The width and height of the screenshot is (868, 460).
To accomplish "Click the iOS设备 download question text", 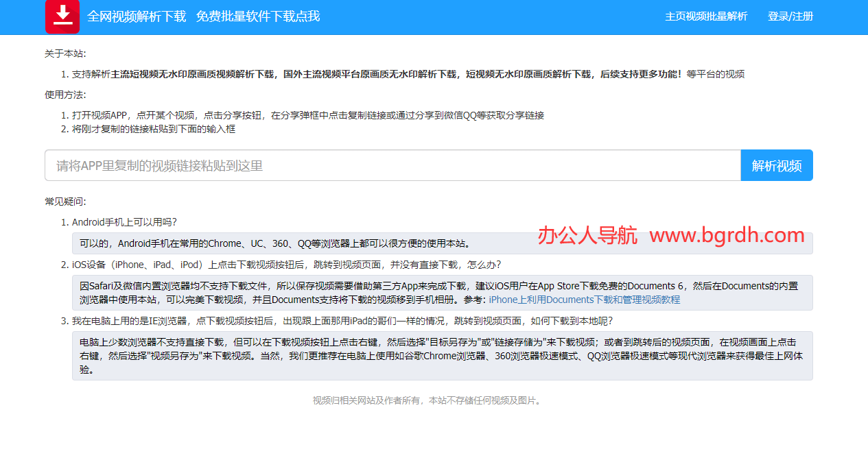I will click(x=286, y=265).
